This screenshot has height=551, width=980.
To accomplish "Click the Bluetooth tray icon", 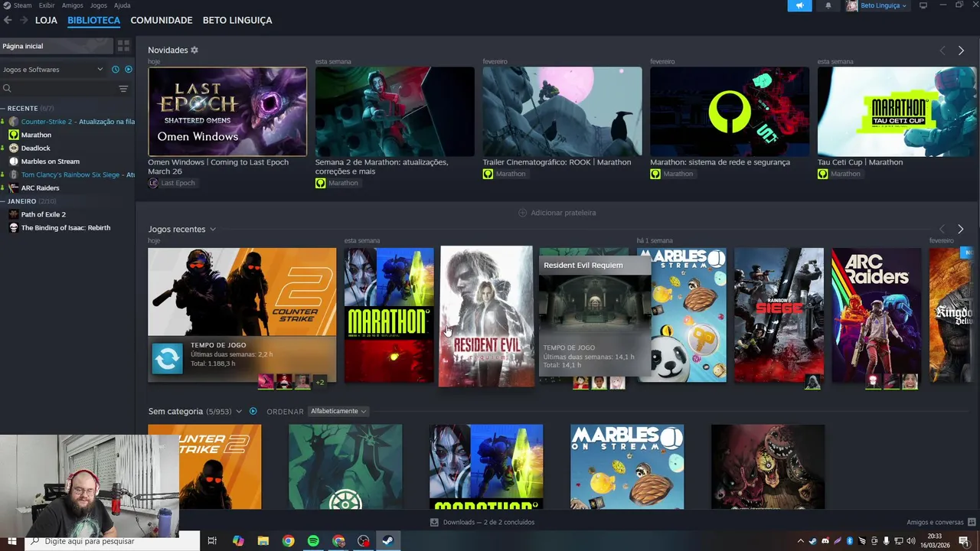I will point(849,541).
